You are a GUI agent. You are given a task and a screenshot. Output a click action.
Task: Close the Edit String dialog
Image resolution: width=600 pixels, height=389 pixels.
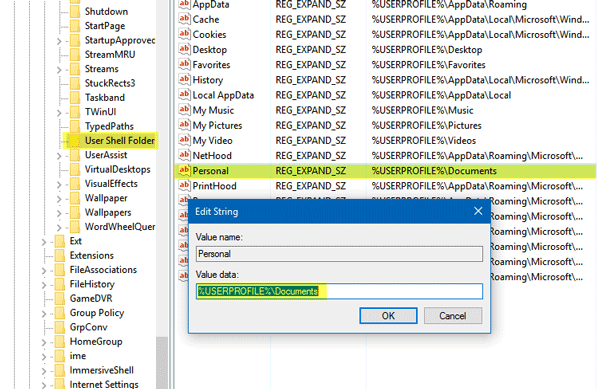pyautogui.click(x=478, y=211)
